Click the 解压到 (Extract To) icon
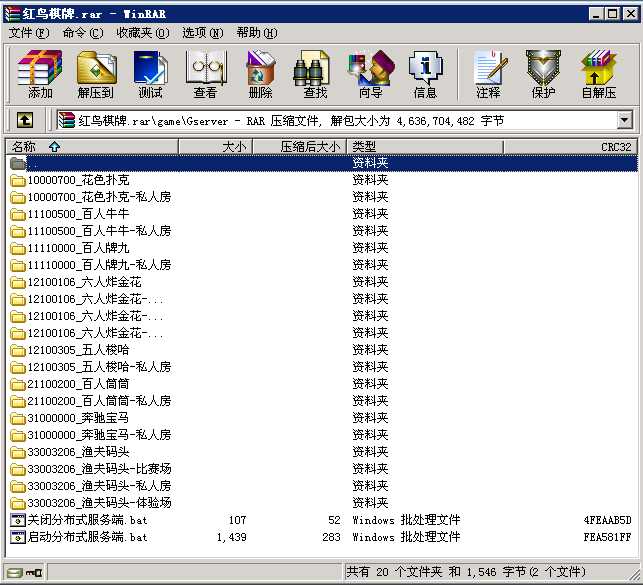Viewport: 643px width, 585px height. point(96,74)
